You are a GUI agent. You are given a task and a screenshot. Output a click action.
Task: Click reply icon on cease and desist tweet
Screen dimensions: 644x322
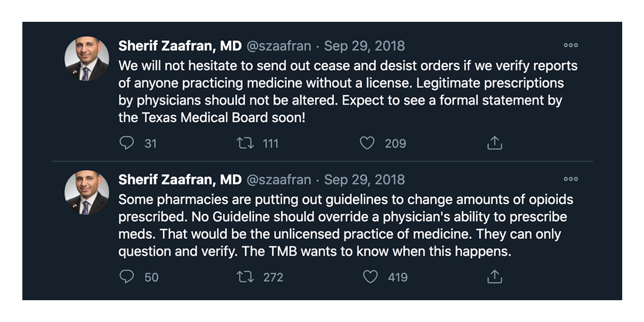[127, 143]
